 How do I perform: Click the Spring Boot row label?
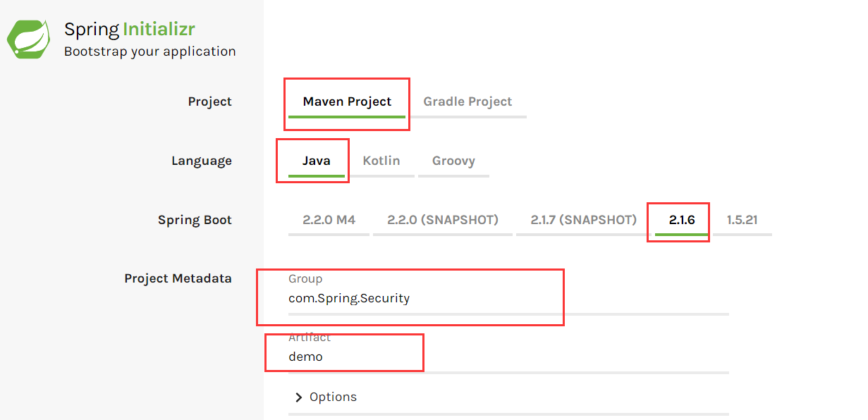point(195,221)
